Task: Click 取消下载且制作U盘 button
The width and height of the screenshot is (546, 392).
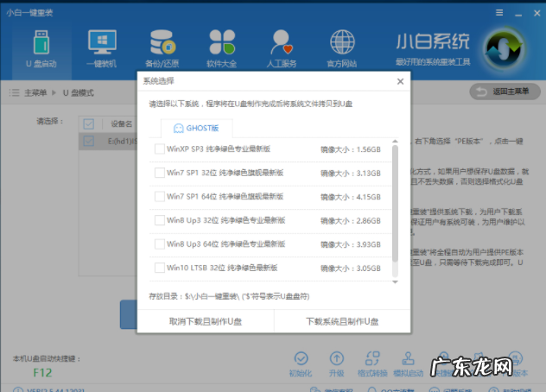Action: (206, 321)
